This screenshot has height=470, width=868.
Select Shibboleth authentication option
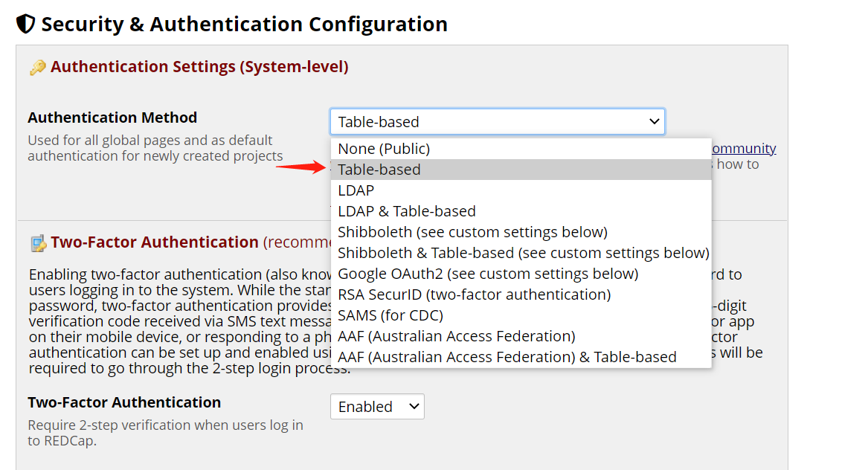point(472,232)
